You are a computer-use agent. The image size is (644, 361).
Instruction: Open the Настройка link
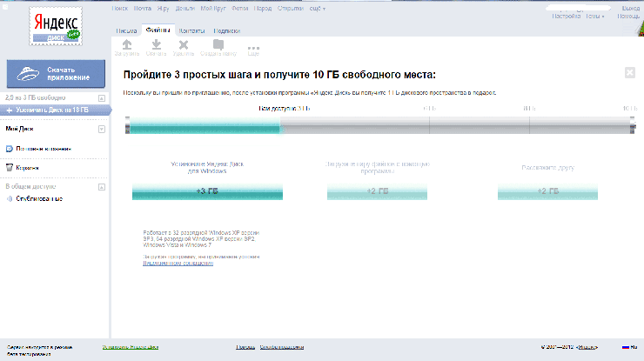coord(567,16)
